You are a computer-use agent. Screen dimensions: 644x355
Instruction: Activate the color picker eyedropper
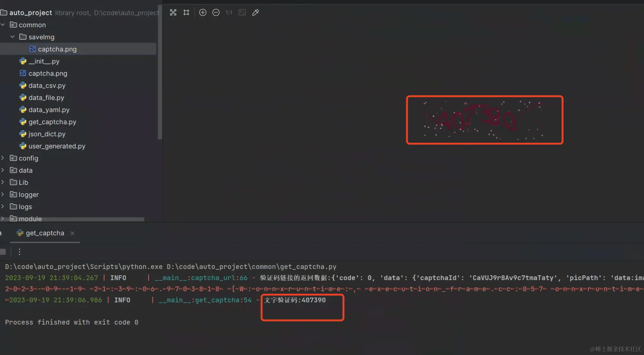[255, 12]
